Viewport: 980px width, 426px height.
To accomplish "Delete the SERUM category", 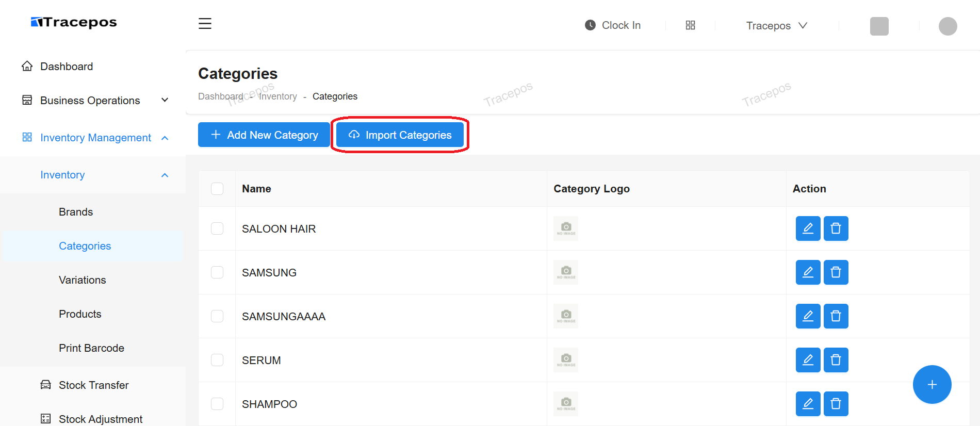I will (836, 360).
